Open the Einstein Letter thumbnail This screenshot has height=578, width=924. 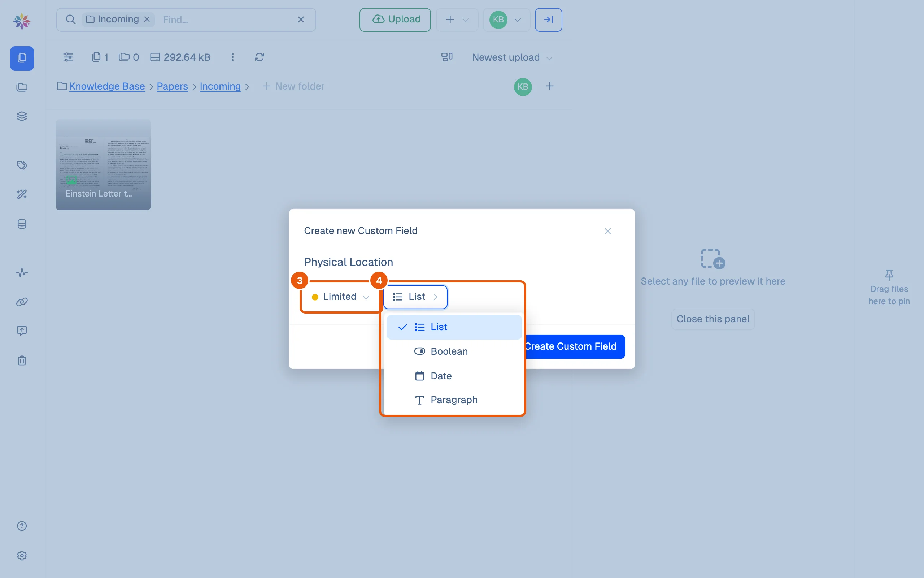[x=103, y=165]
